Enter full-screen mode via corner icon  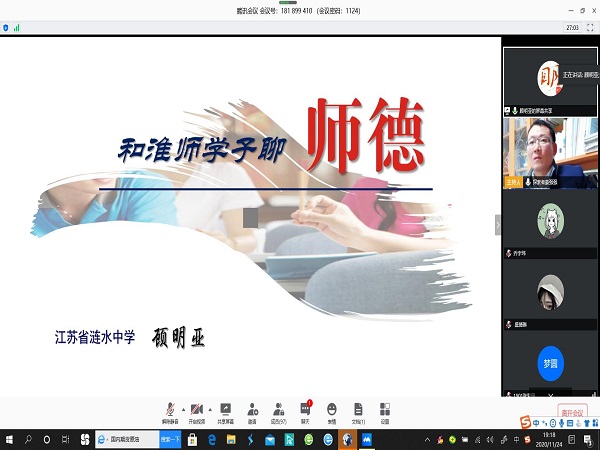pyautogui.click(x=590, y=28)
